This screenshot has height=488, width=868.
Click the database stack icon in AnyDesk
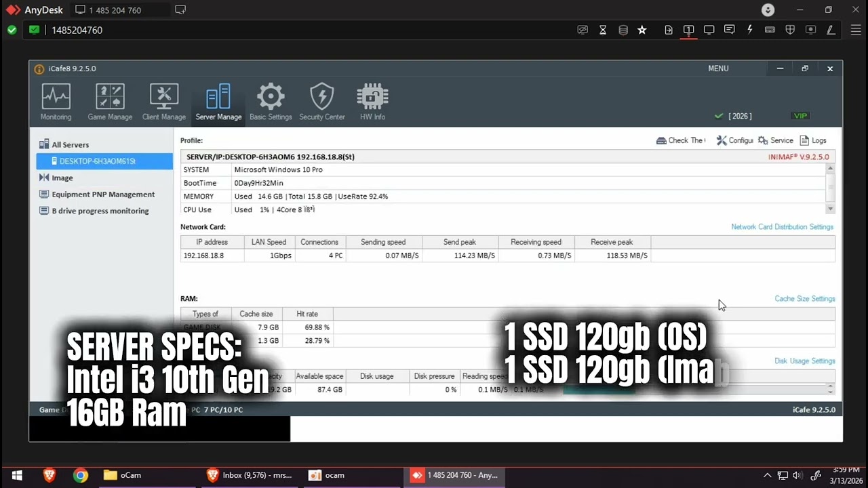pos(623,30)
